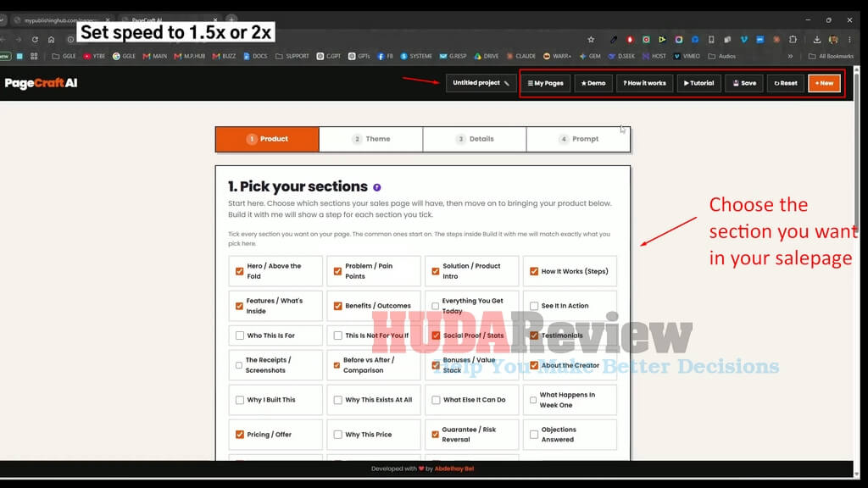Untick the Hero / Above the Fold checkbox
Screen dimensions: 868x488
pyautogui.click(x=239, y=272)
